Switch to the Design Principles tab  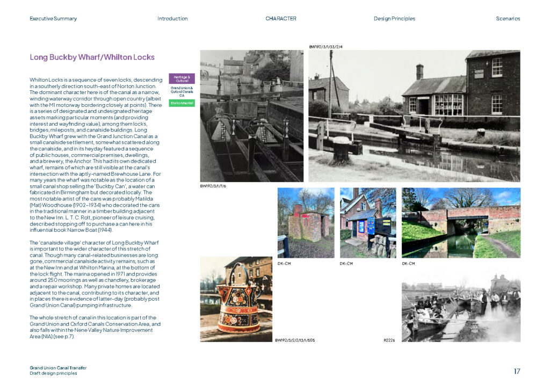coord(394,19)
